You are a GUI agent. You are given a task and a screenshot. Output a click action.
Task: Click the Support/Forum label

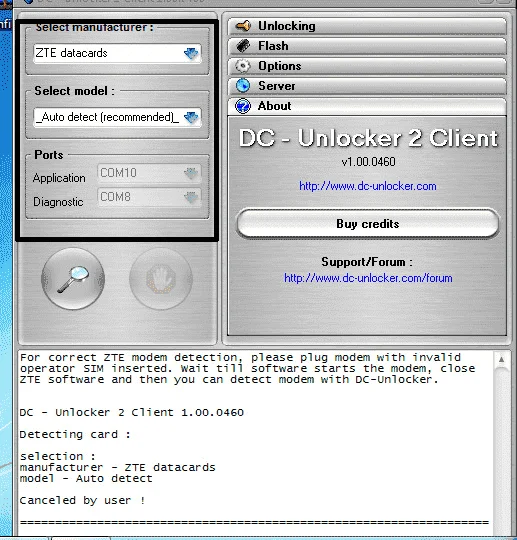(367, 262)
